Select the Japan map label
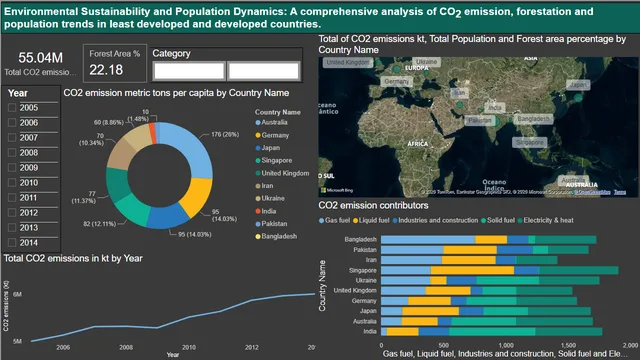 pyautogui.click(x=578, y=85)
